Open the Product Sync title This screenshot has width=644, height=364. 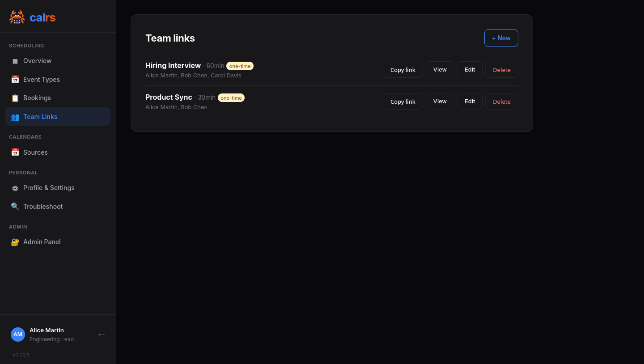point(169,97)
